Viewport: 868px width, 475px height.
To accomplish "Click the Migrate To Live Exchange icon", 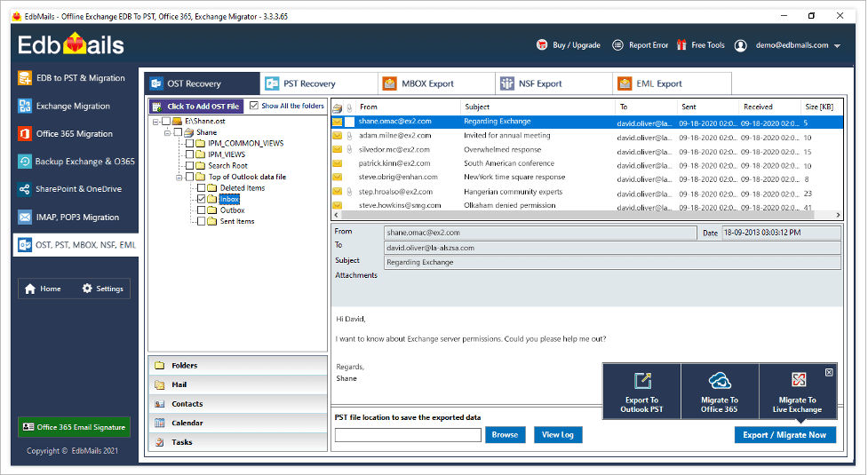I will 798,380.
